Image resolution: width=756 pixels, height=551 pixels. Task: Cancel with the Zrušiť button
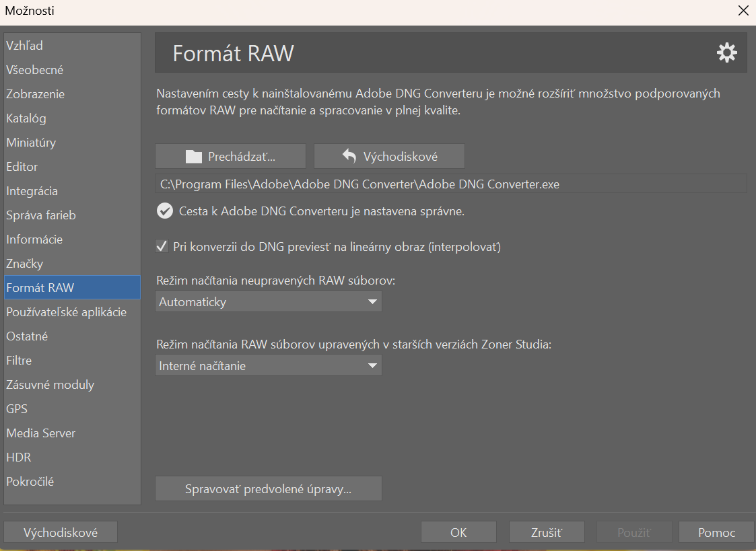(547, 532)
